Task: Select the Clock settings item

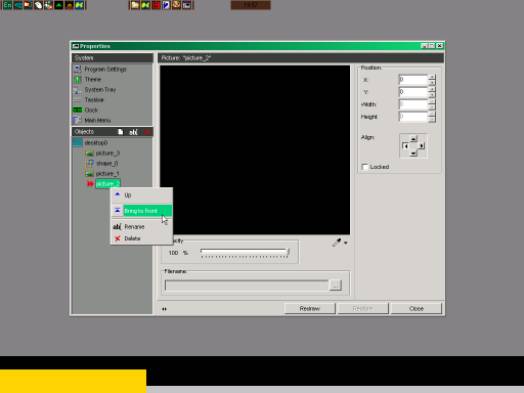Action: pyautogui.click(x=91, y=110)
